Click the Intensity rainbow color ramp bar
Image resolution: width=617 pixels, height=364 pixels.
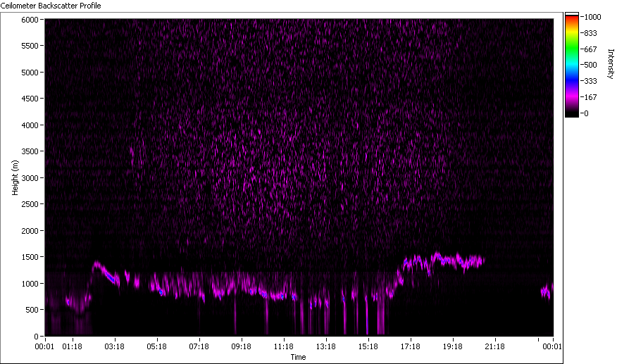pyautogui.click(x=572, y=65)
